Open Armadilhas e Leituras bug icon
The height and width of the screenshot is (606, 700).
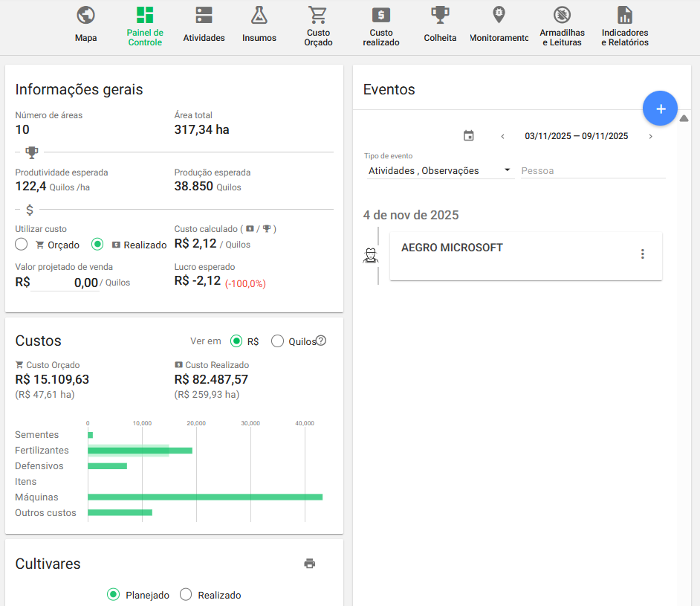pos(562,15)
